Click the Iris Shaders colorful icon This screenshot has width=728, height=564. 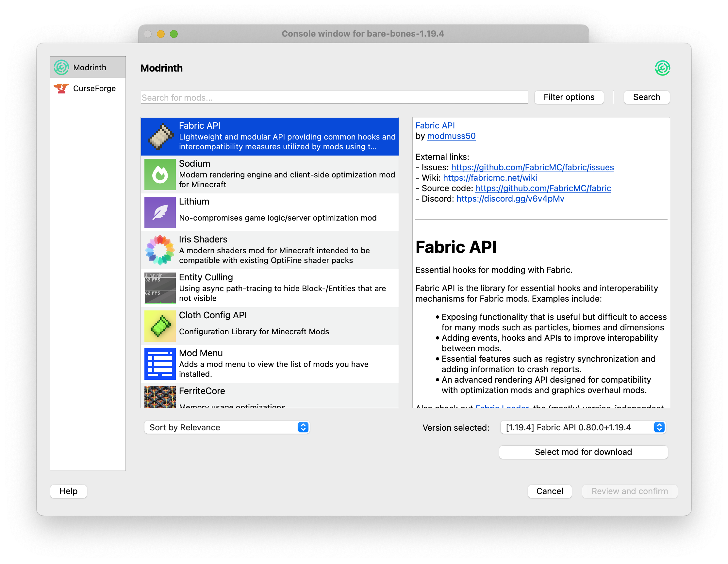[x=160, y=250]
